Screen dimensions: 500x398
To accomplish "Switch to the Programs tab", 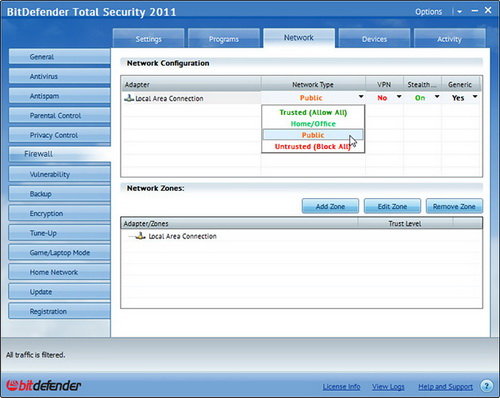I will pos(224,39).
